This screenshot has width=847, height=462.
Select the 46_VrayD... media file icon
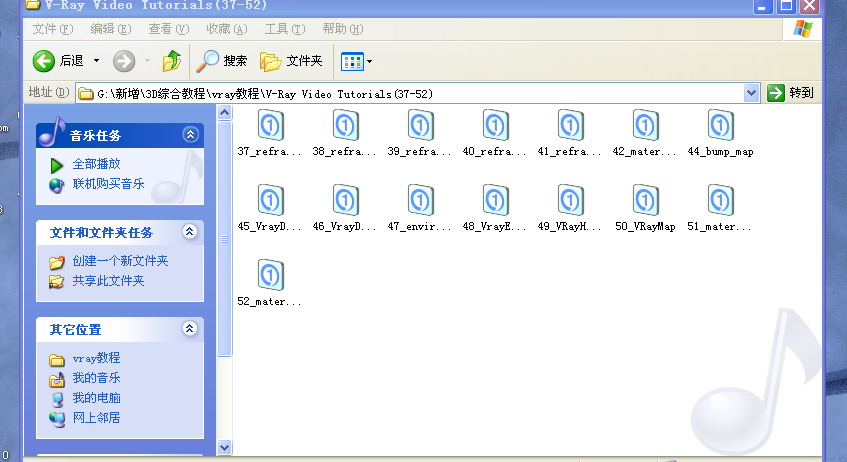pos(345,200)
